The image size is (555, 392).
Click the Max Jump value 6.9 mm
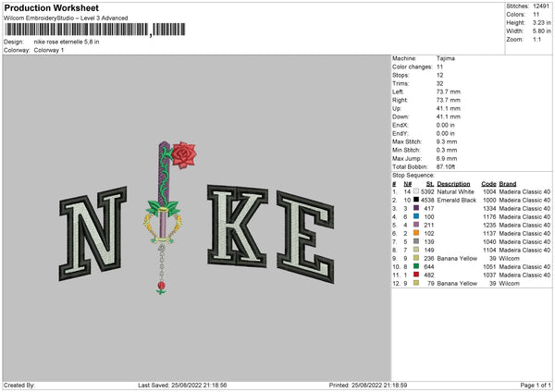(x=447, y=158)
